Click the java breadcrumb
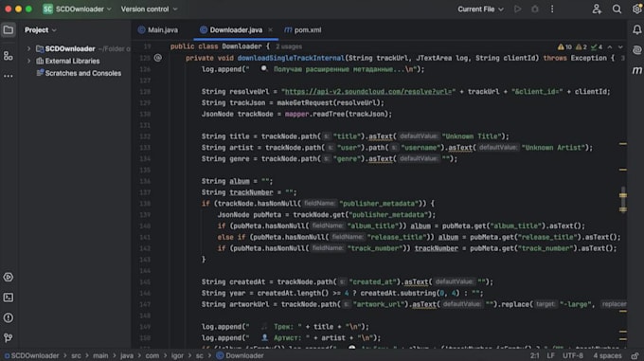The image size is (644, 361). coord(127,355)
